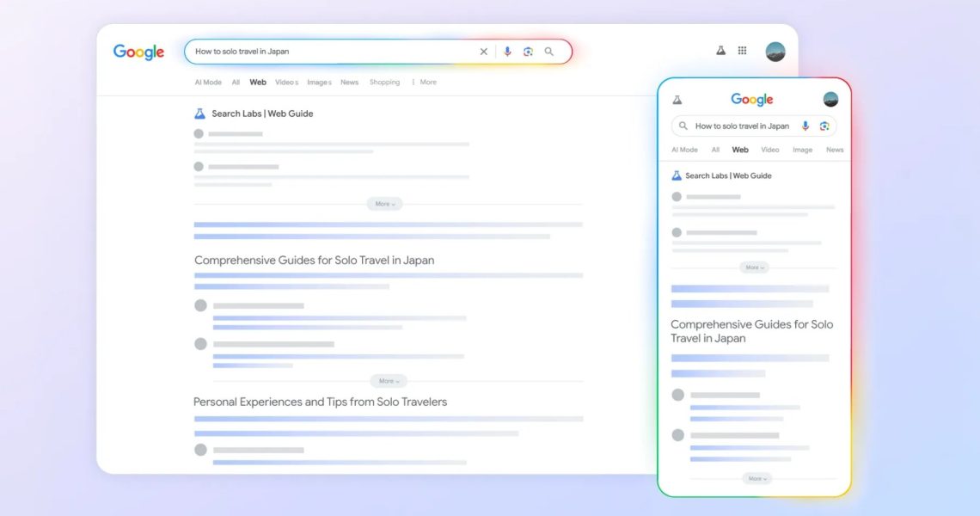Open the Videos tab in desktop window

coord(286,82)
